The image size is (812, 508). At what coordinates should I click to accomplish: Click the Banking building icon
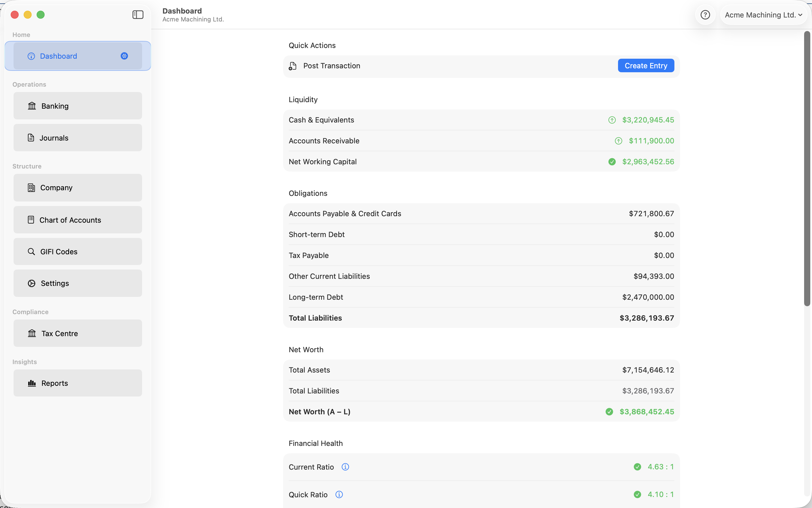tap(32, 106)
